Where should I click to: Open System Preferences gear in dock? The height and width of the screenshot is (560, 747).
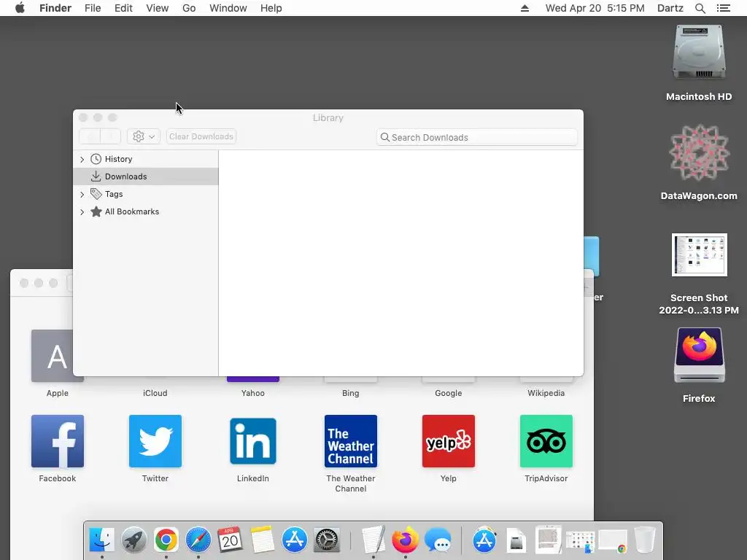click(327, 540)
